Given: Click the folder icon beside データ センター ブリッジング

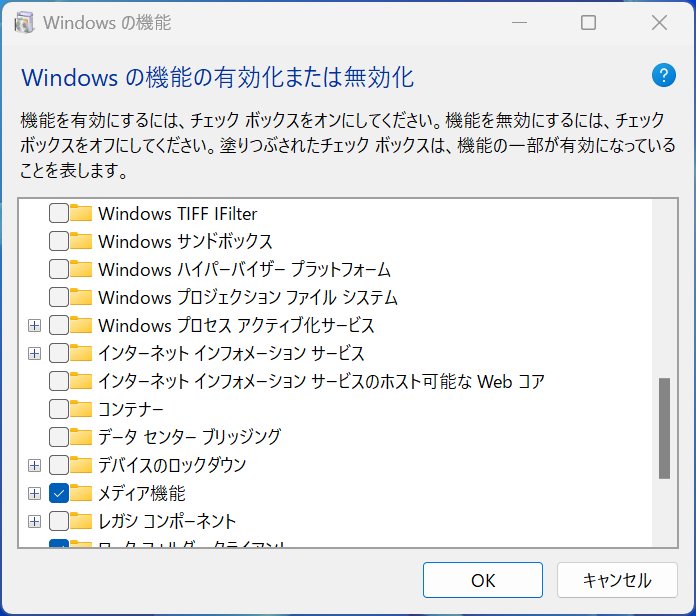Looking at the screenshot, I should point(81,437).
